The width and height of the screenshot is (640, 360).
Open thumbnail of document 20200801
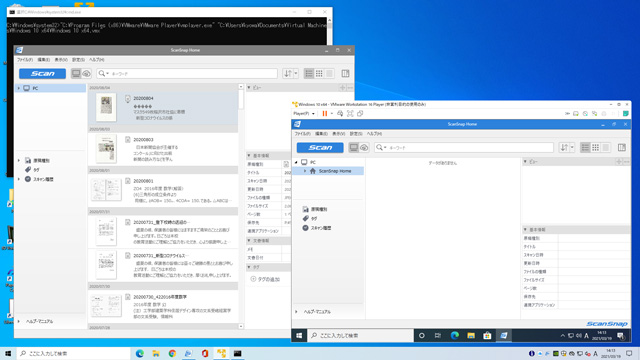point(106,189)
